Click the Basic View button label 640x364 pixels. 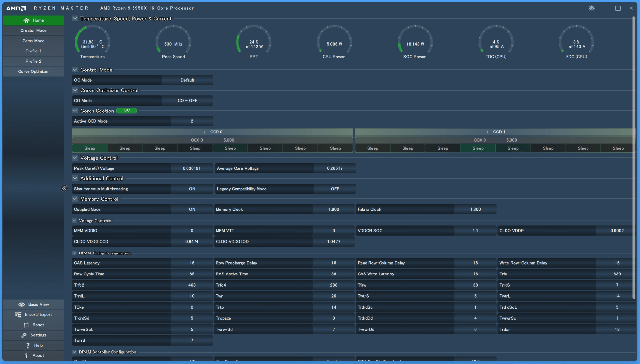38,304
